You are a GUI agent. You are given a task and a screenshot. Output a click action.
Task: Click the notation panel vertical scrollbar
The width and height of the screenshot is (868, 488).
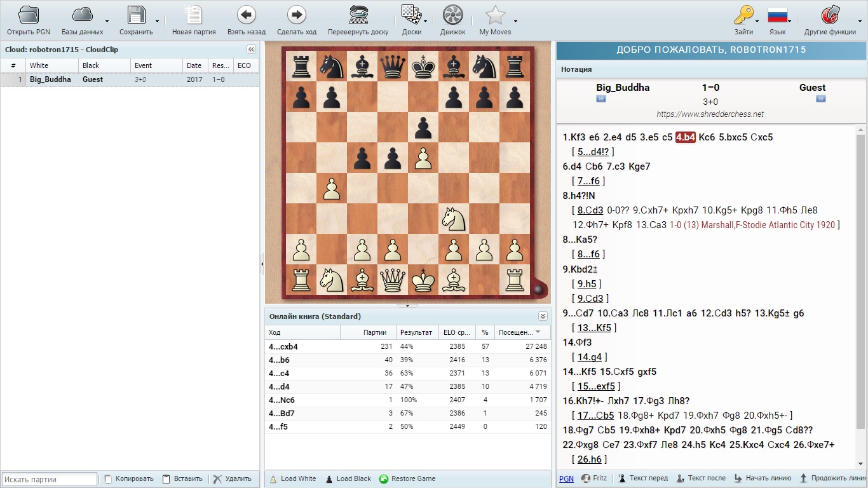[860, 280]
